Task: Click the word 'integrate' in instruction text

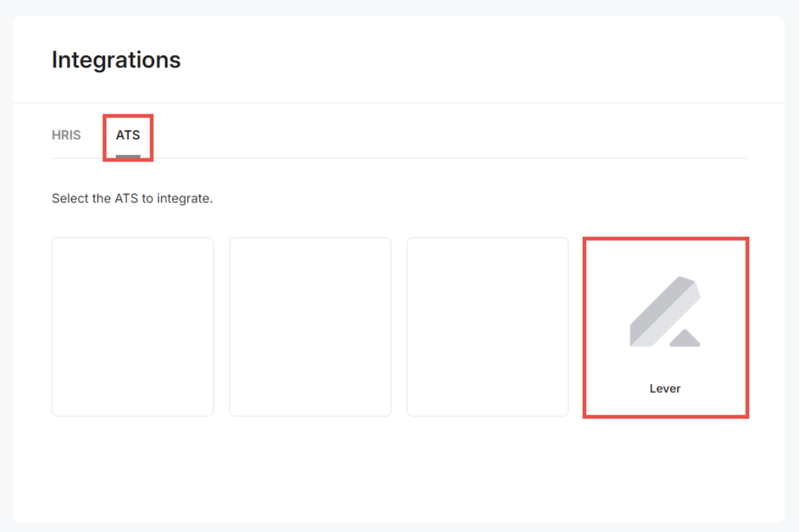Action: pyautogui.click(x=184, y=198)
